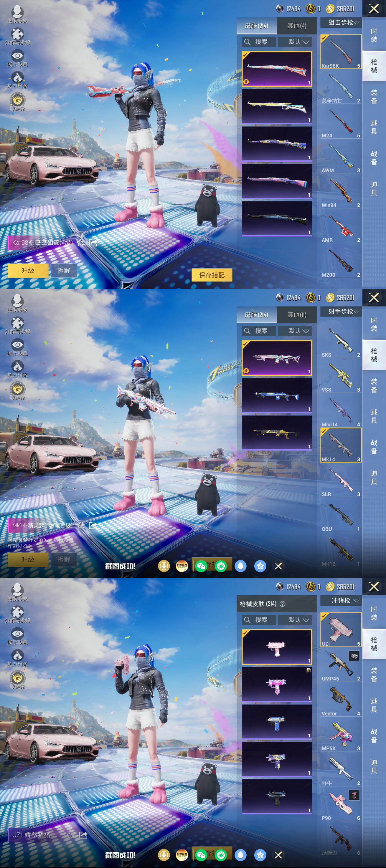Select the 莫辛纳甘 rifle icon
The height and width of the screenshot is (868, 386).
(x=341, y=87)
